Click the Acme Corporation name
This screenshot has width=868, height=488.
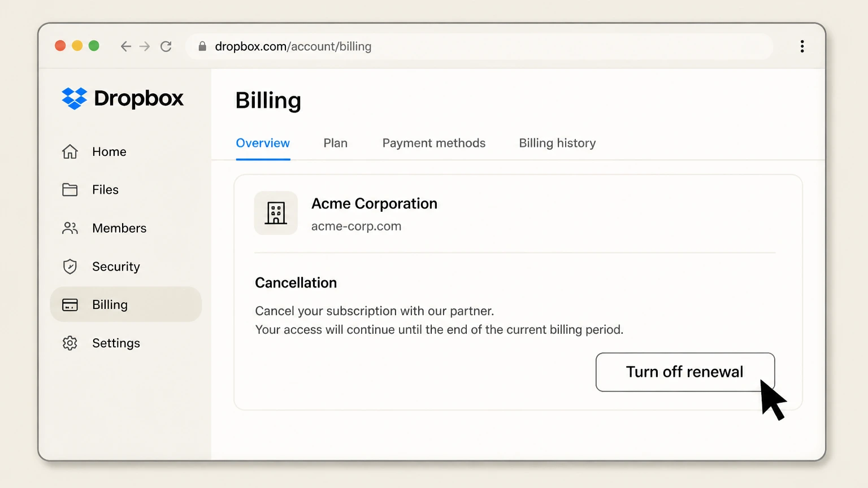(x=374, y=203)
